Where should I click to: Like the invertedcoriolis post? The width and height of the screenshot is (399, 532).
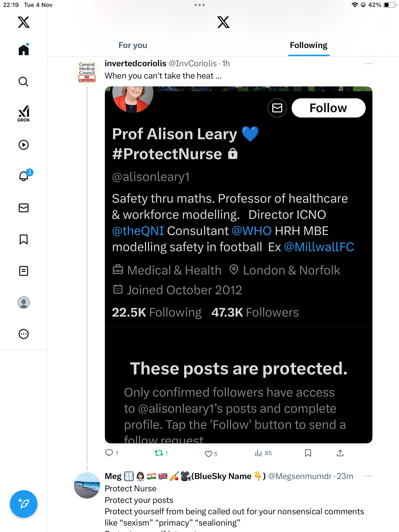click(x=208, y=454)
